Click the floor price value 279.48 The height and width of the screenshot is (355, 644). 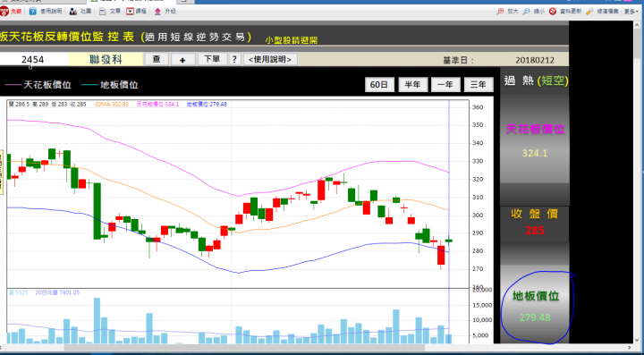coord(535,317)
